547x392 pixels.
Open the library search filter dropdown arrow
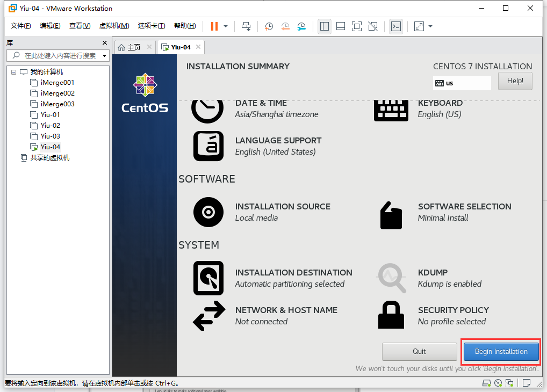click(x=104, y=56)
